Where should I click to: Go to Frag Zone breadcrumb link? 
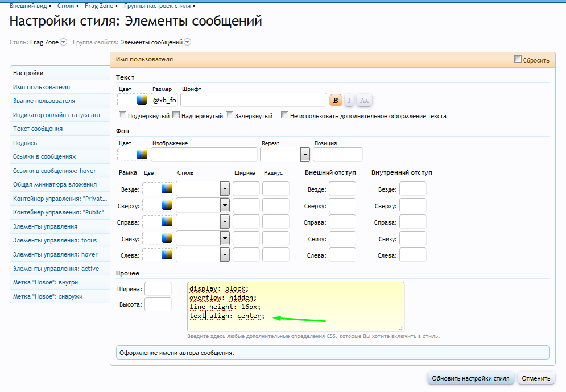(99, 6)
